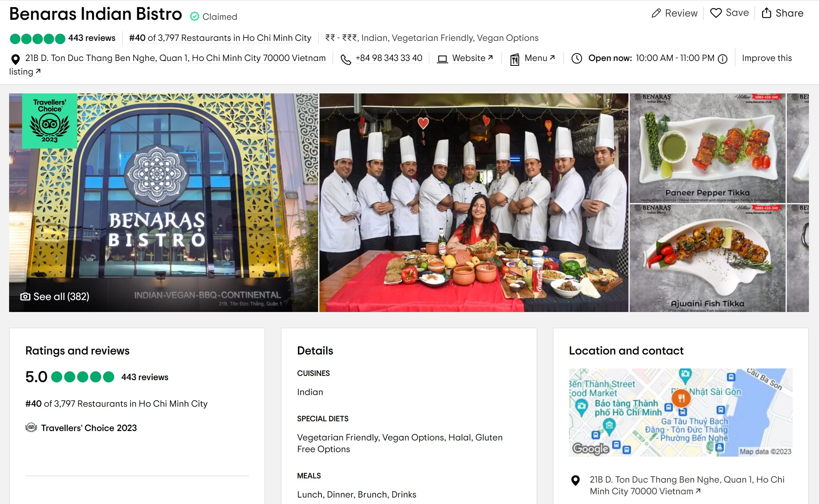Click the Indian cuisine value
The image size is (819, 504).
pos(310,392)
